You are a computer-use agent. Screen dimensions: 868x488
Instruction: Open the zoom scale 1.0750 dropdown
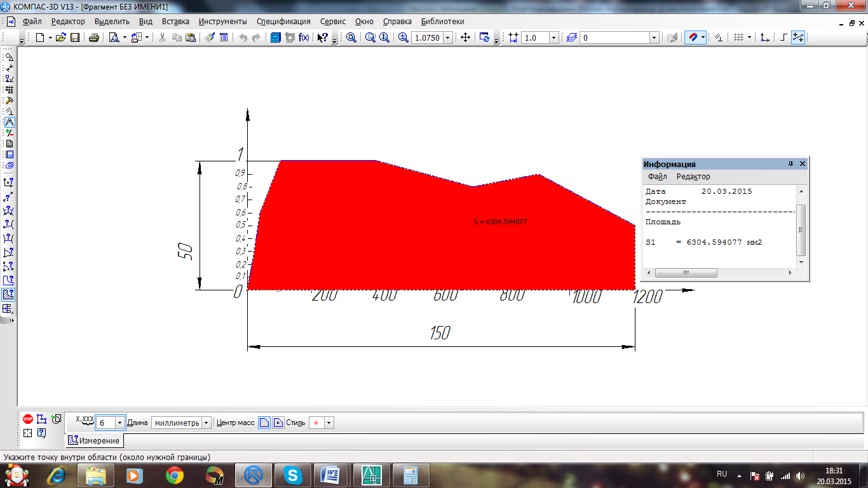pyautogui.click(x=448, y=37)
